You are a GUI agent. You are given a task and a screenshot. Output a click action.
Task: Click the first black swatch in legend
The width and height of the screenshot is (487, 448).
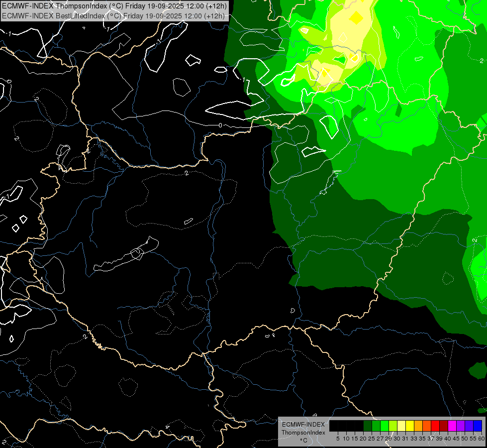[x=334, y=426]
